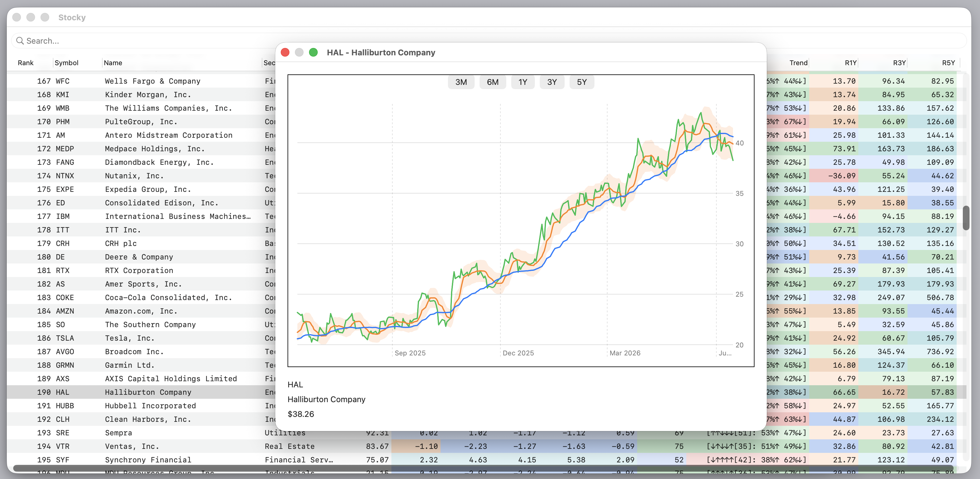Image resolution: width=980 pixels, height=479 pixels.
Task: Click R1Y value 73.91 for Medpace
Action: click(844, 148)
